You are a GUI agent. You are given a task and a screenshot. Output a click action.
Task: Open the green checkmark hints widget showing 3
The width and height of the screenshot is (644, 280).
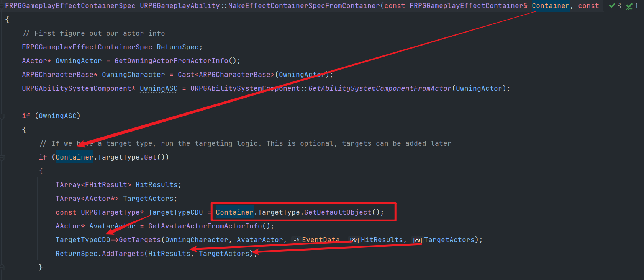click(x=615, y=6)
